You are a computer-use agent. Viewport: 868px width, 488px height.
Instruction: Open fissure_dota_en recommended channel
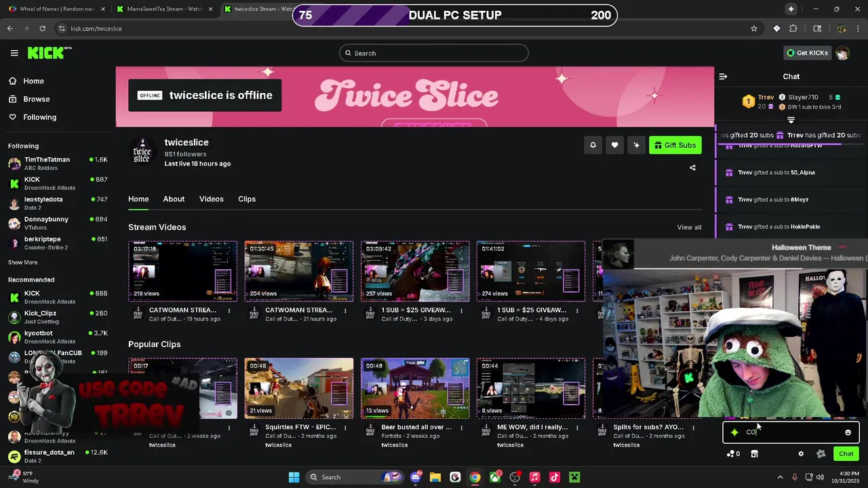tap(58, 456)
